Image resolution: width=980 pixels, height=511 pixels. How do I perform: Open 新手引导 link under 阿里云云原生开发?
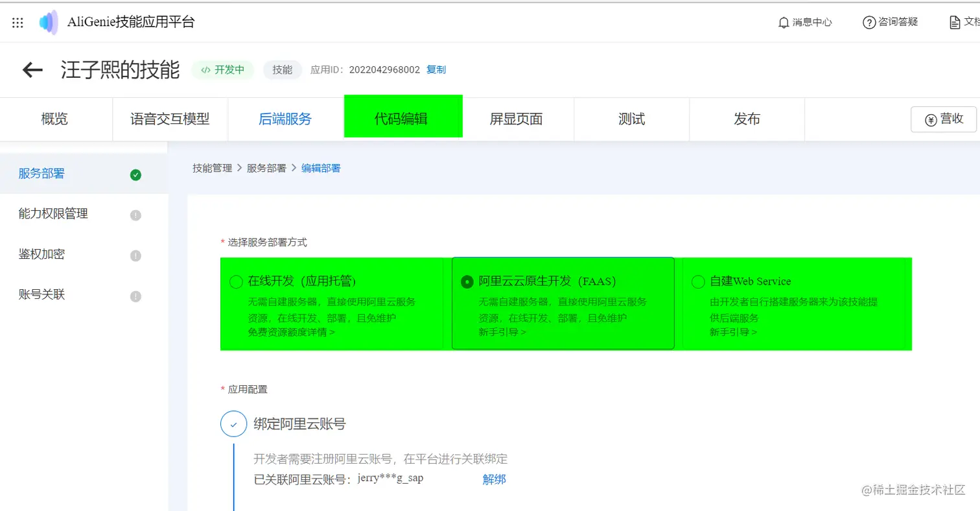point(502,332)
